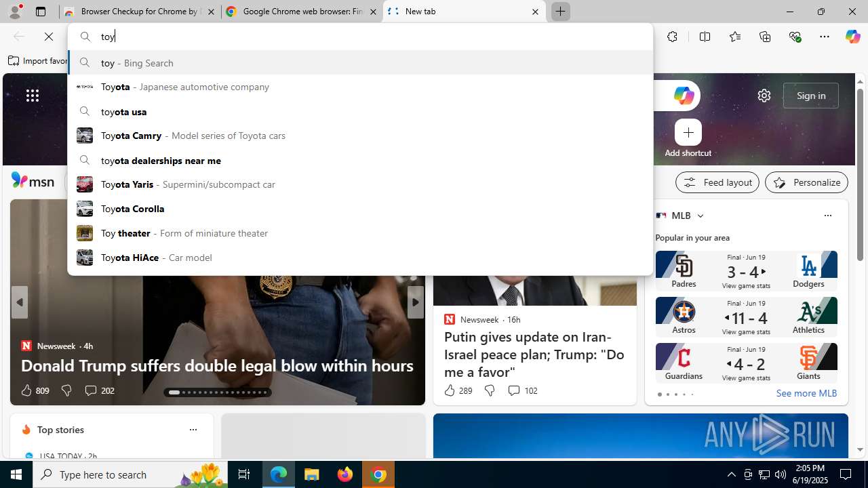868x488 pixels.
Task: Expand the MLB league dropdown chevron
Action: [x=700, y=216]
